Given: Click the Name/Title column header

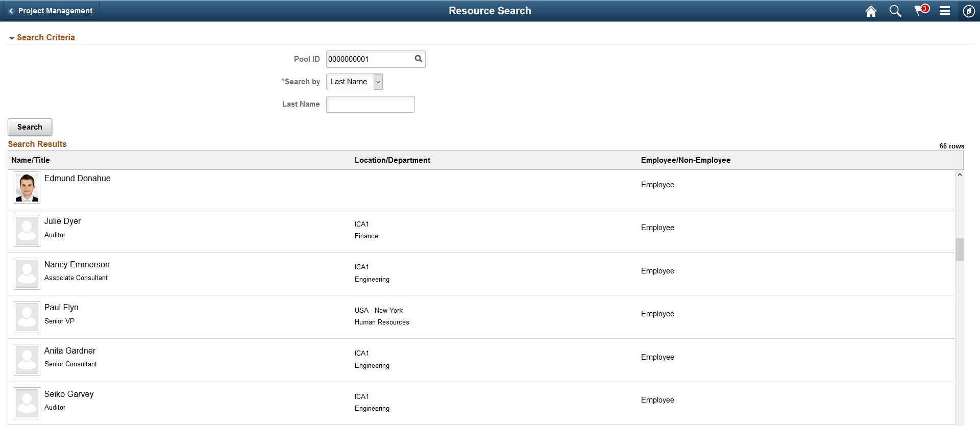Looking at the screenshot, I should point(31,160).
